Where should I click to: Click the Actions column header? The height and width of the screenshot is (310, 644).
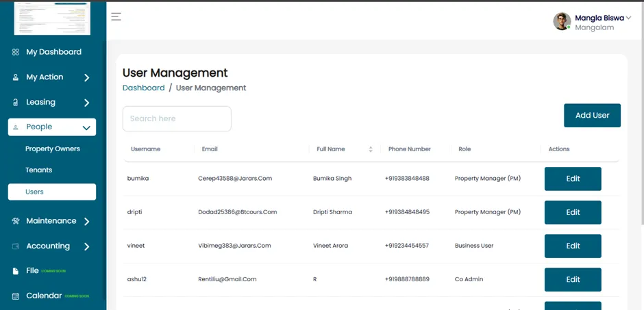(559, 149)
